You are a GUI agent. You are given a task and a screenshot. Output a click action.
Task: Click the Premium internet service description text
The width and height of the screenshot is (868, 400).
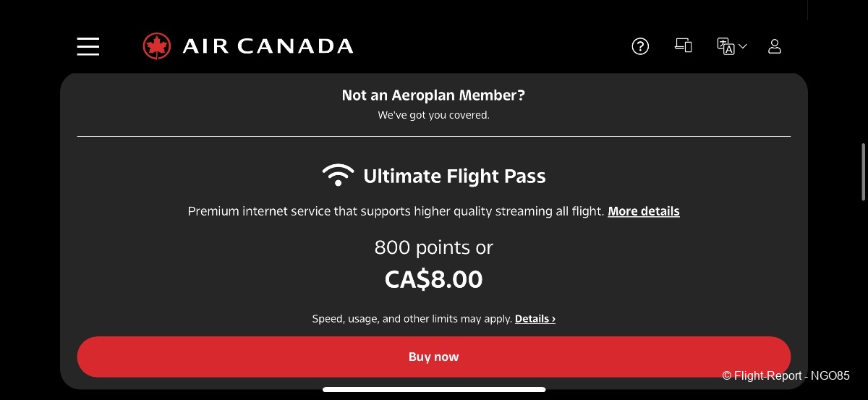click(396, 211)
